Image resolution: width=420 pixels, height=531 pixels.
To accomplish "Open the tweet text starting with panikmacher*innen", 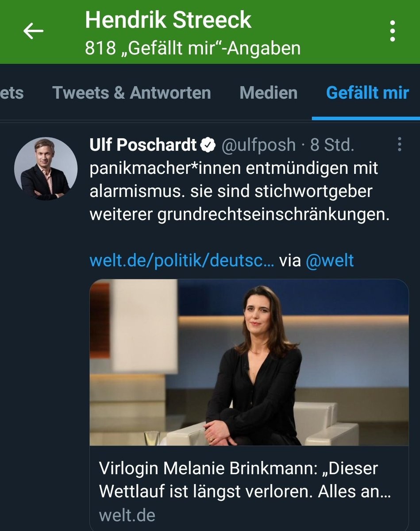I will [x=239, y=191].
